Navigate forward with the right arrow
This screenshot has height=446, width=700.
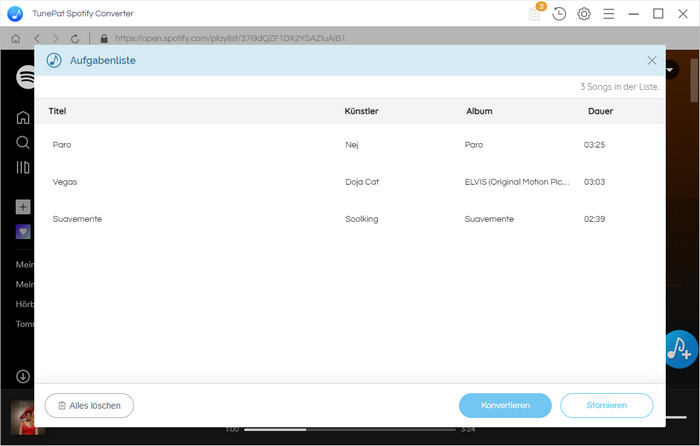point(56,38)
